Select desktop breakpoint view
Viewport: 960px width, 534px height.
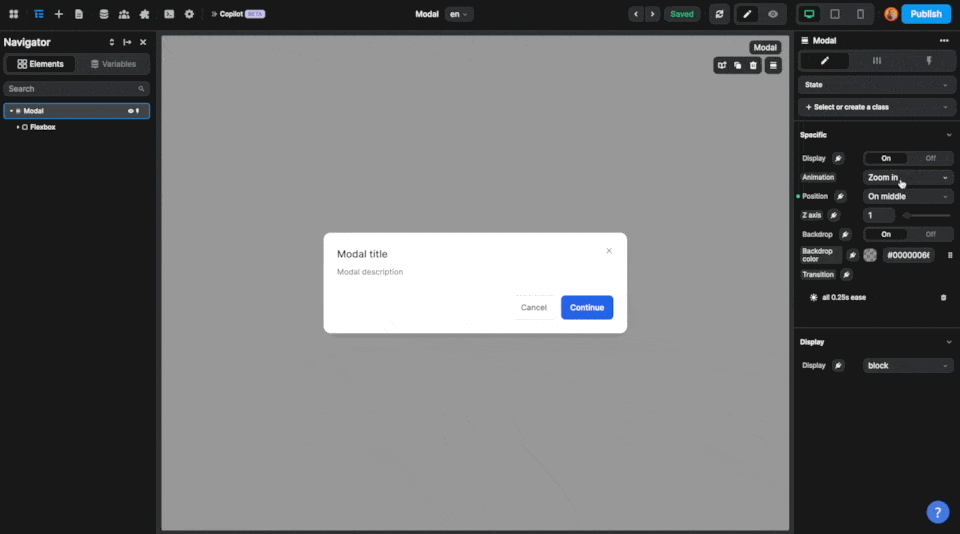coord(809,14)
